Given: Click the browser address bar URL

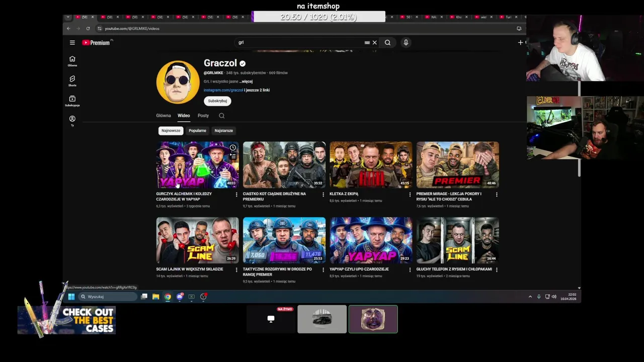Looking at the screenshot, I should (x=132, y=29).
